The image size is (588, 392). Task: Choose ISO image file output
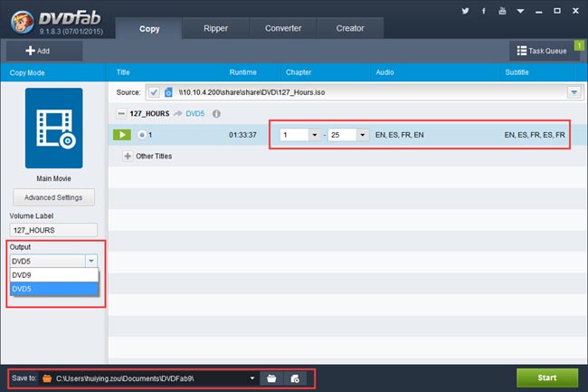295,378
